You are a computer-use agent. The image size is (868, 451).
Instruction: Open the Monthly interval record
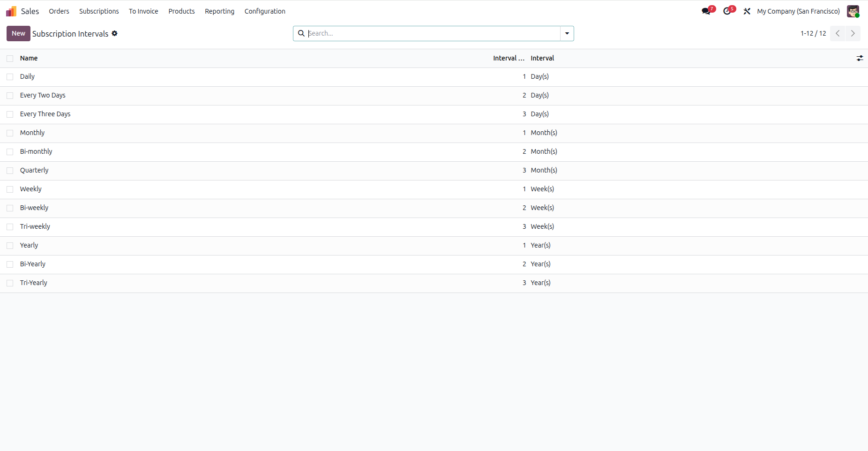point(32,133)
